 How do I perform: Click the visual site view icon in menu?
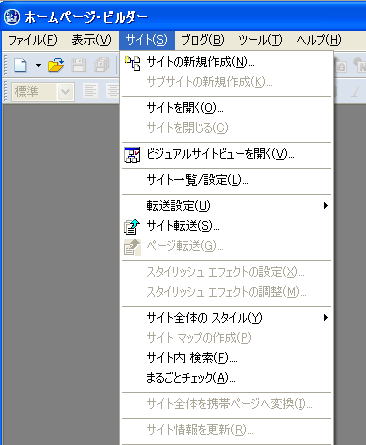pos(132,154)
